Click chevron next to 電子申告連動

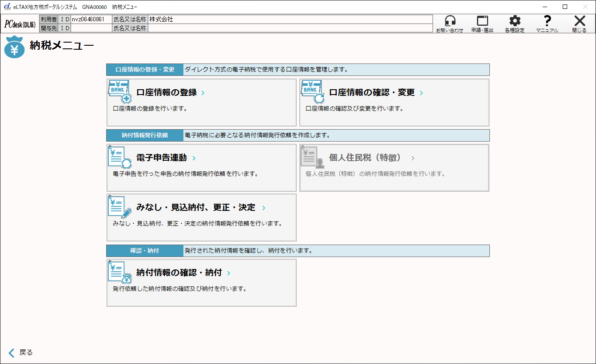(194, 158)
